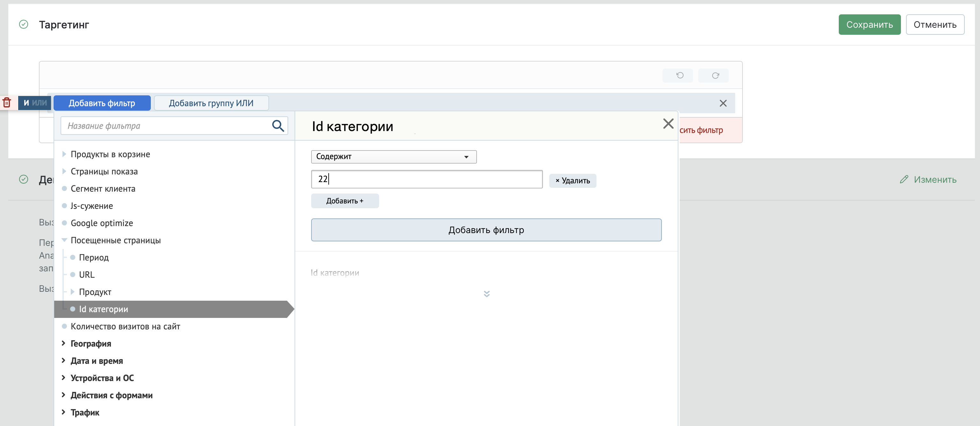The width and height of the screenshot is (980, 426).
Task: Toggle the И operator
Action: coord(26,103)
